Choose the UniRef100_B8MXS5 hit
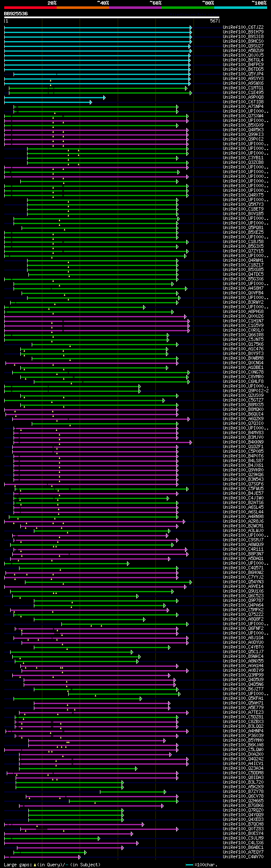The image size is (271, 868). [243, 405]
